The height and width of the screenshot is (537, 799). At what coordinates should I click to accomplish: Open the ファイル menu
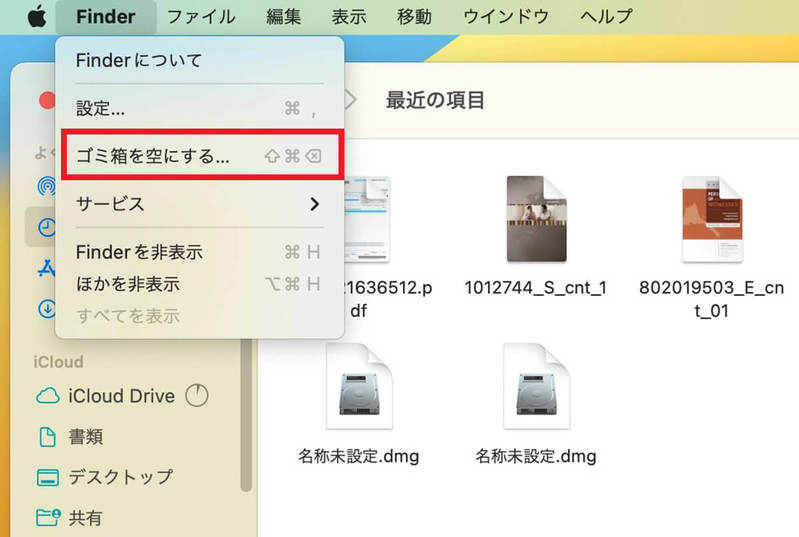click(x=201, y=17)
